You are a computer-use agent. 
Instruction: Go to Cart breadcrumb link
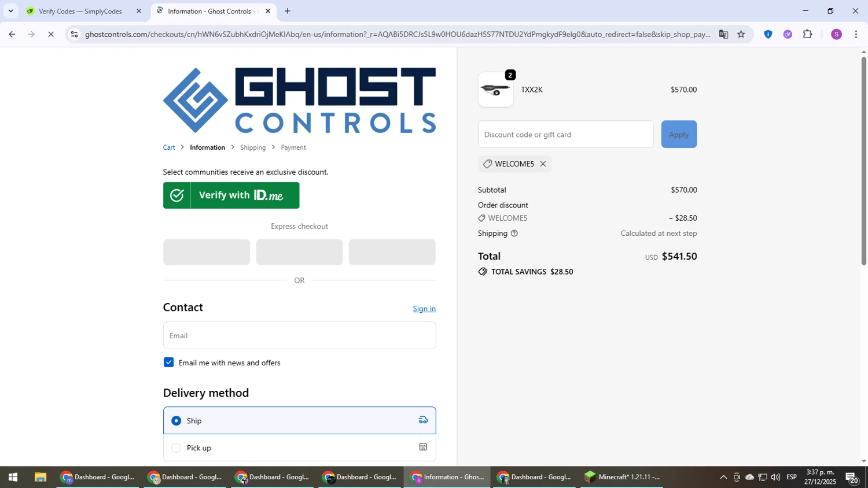coord(169,147)
